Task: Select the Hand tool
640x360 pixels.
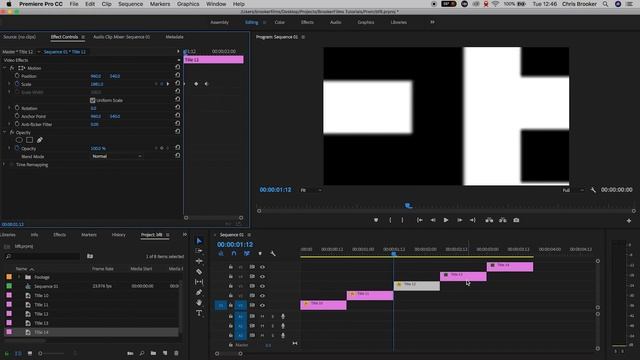Action: (x=199, y=302)
